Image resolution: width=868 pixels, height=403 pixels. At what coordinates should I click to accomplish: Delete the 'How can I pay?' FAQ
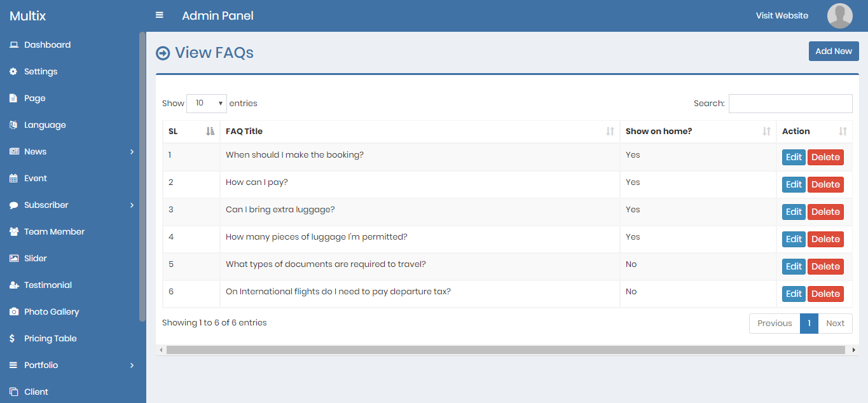(x=825, y=185)
